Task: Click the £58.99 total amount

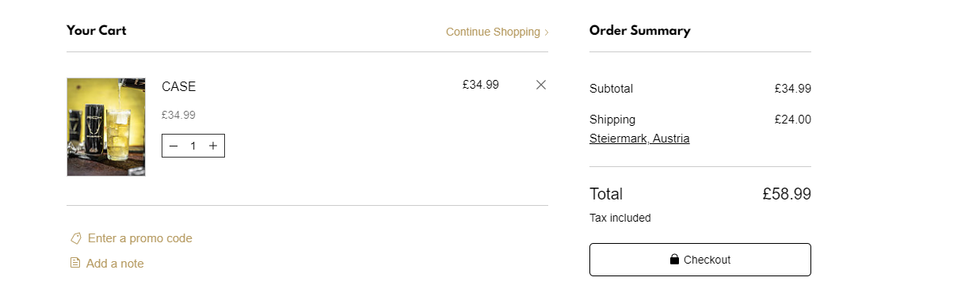Action: coord(787,194)
